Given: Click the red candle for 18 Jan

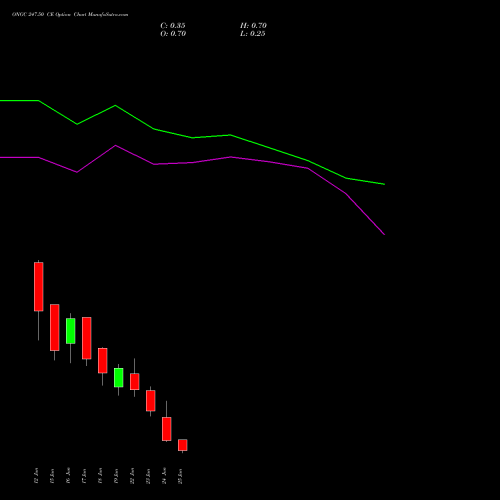Looking at the screenshot, I should tap(103, 361).
